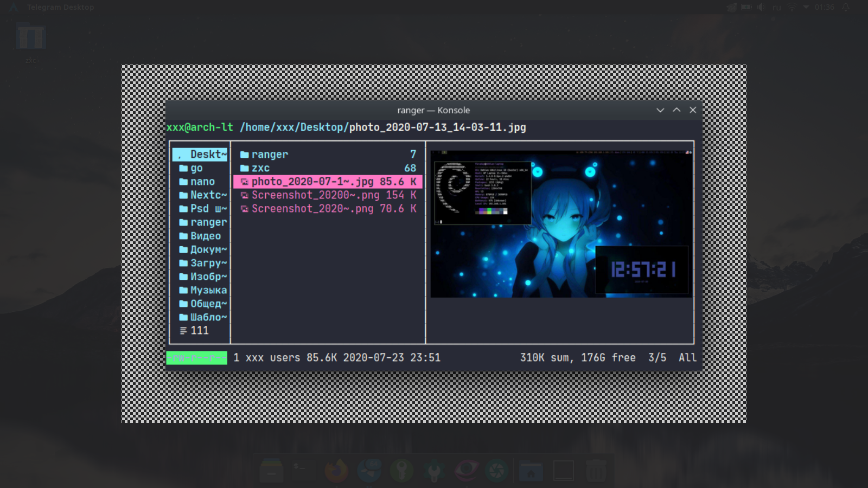Launch Firefox from the dock
Screen dimensions: 868x488
point(336,470)
